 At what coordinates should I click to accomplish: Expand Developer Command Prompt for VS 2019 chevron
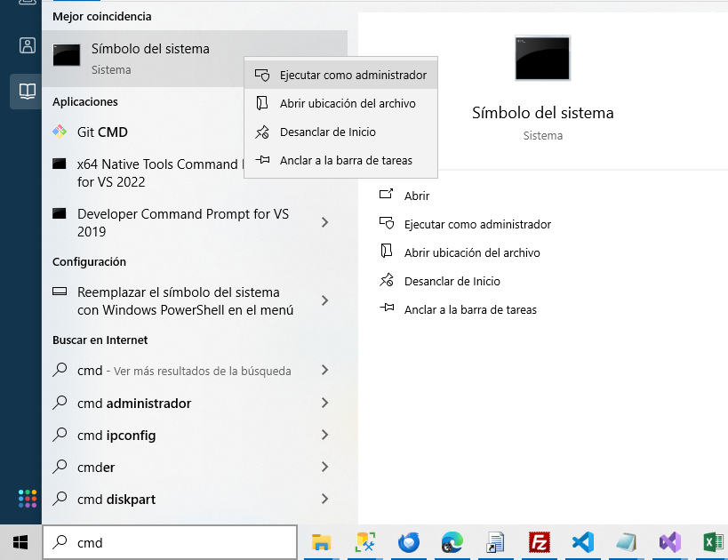(x=325, y=222)
